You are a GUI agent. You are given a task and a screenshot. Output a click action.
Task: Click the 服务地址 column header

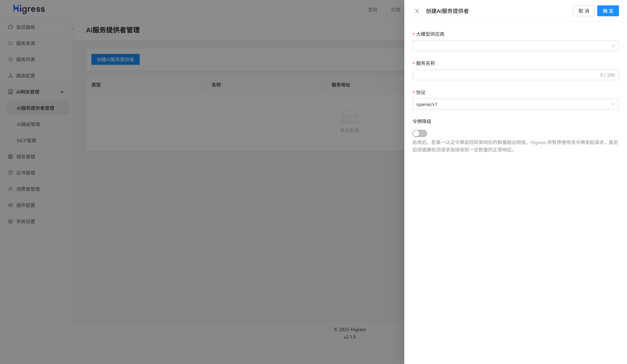(x=341, y=85)
